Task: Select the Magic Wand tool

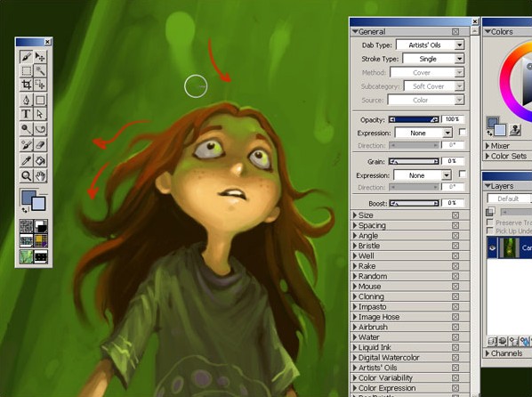Action: (x=40, y=70)
